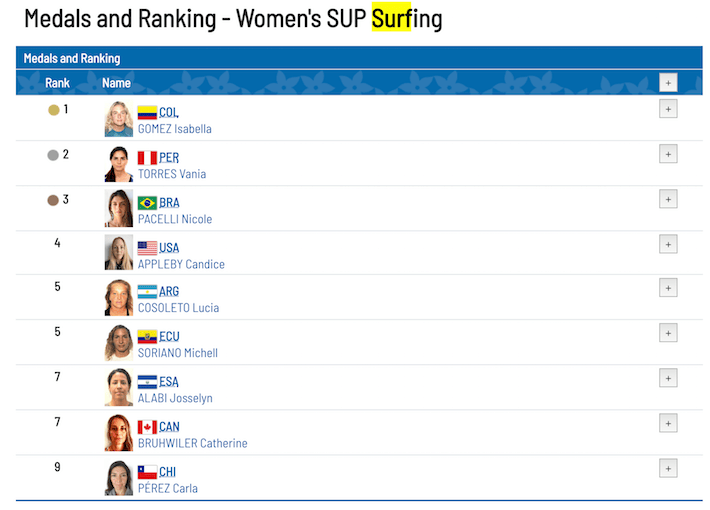Open athlete PACELLI Nicole's profile link
Viewport: 710px width, 510px height.
pos(174,219)
